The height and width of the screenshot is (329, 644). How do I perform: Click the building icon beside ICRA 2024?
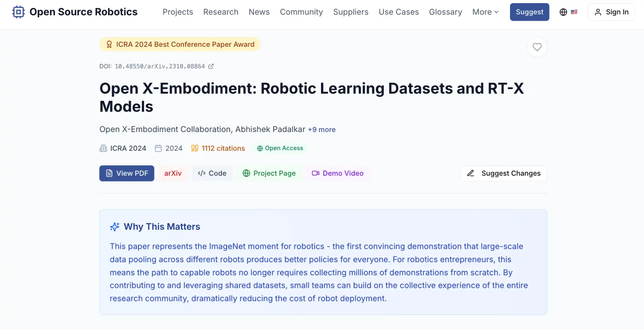pos(103,148)
